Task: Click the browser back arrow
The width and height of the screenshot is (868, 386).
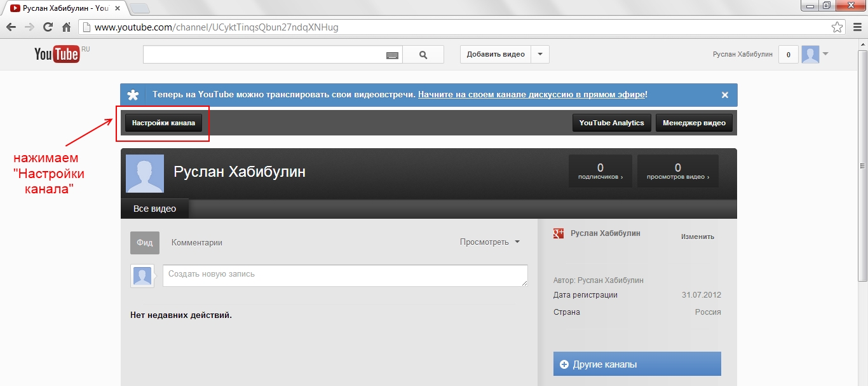Action: [x=11, y=27]
